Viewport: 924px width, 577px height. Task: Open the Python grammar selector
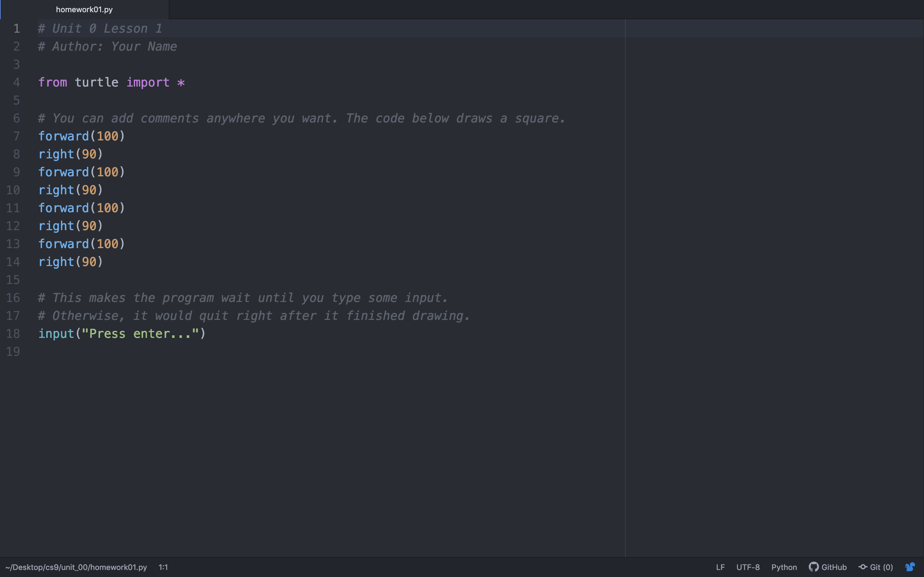[784, 567]
